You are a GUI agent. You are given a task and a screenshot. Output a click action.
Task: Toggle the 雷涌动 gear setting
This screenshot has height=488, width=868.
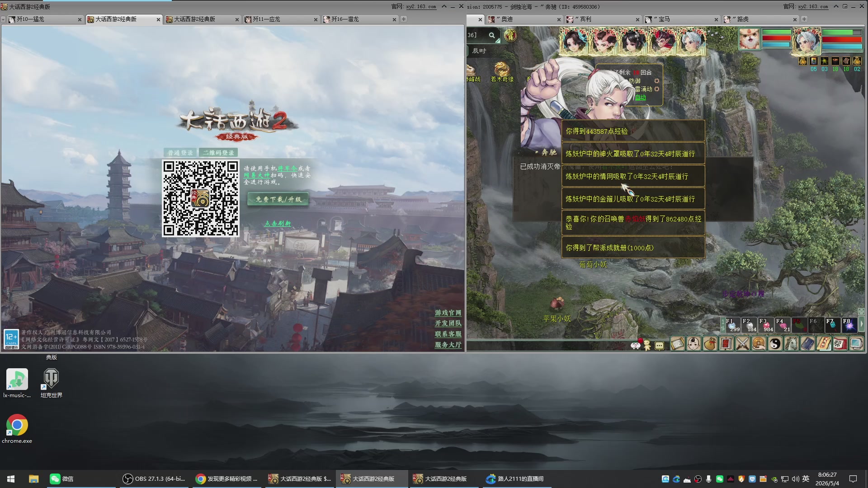(656, 89)
